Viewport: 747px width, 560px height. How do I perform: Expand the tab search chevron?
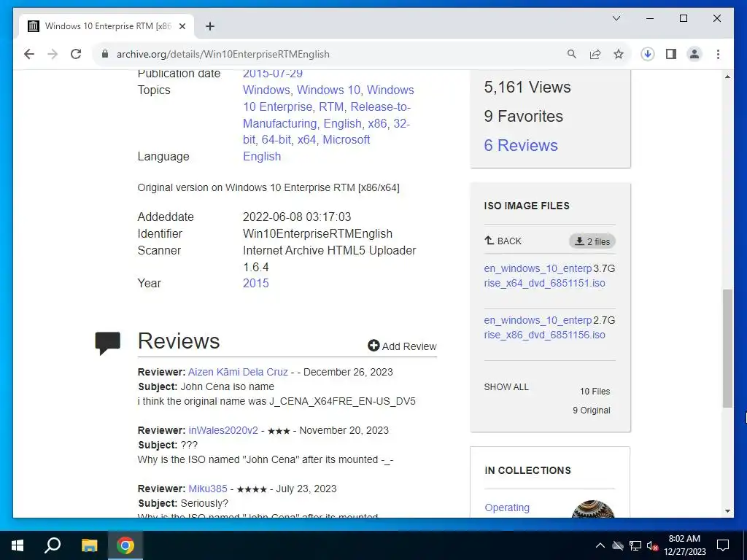pyautogui.click(x=616, y=18)
